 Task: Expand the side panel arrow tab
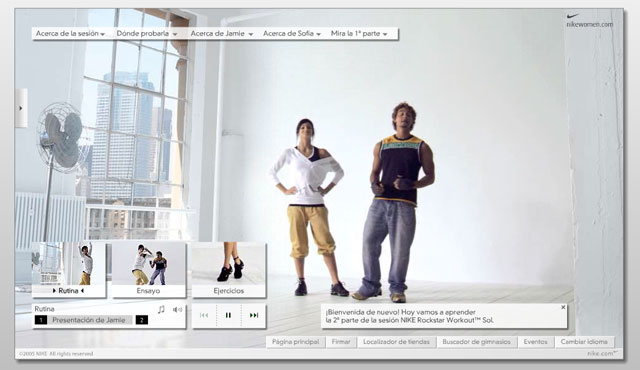[21, 108]
